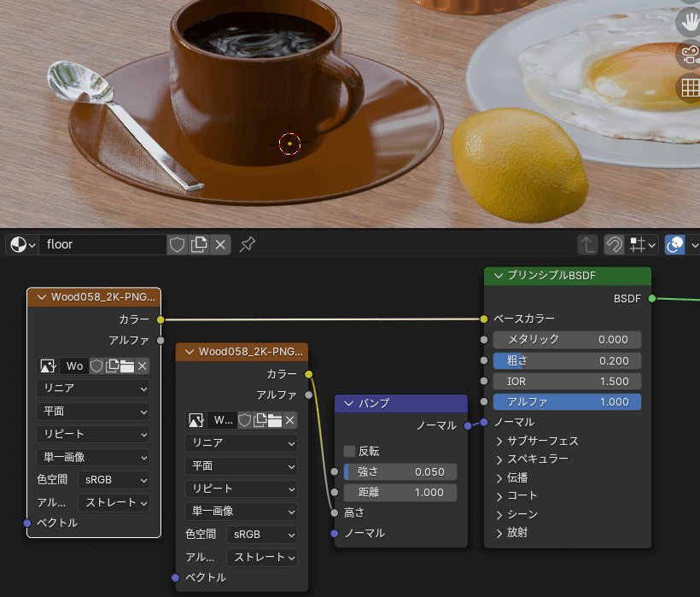The height and width of the screenshot is (597, 700).
Task: Open 平面 projection dropdown in first node
Action: pyautogui.click(x=93, y=412)
